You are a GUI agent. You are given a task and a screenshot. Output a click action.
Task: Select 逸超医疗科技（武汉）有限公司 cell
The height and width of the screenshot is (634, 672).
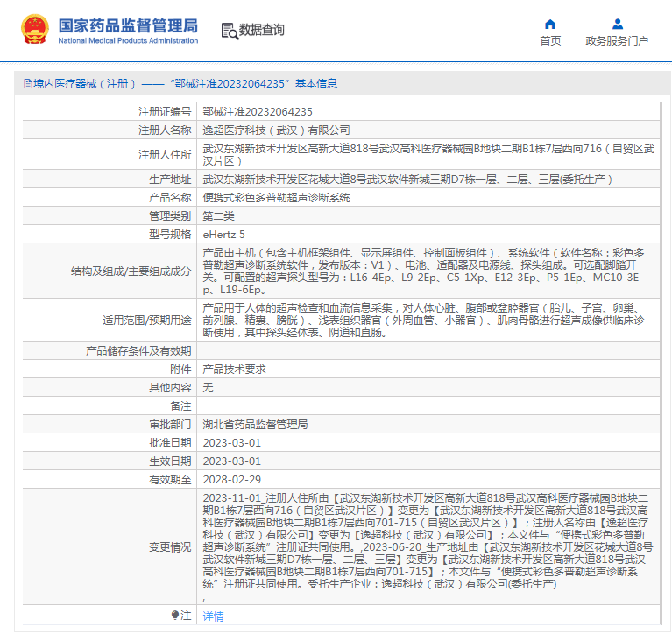click(277, 130)
